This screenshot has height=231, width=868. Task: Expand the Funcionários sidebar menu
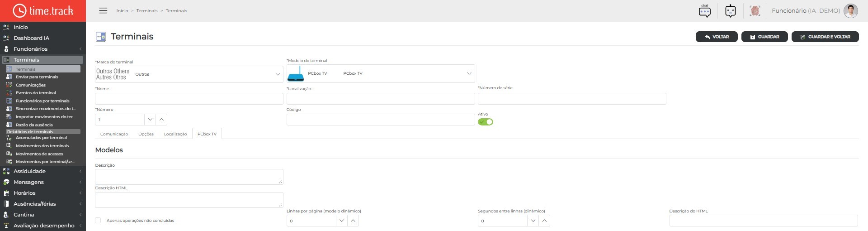click(x=80, y=49)
